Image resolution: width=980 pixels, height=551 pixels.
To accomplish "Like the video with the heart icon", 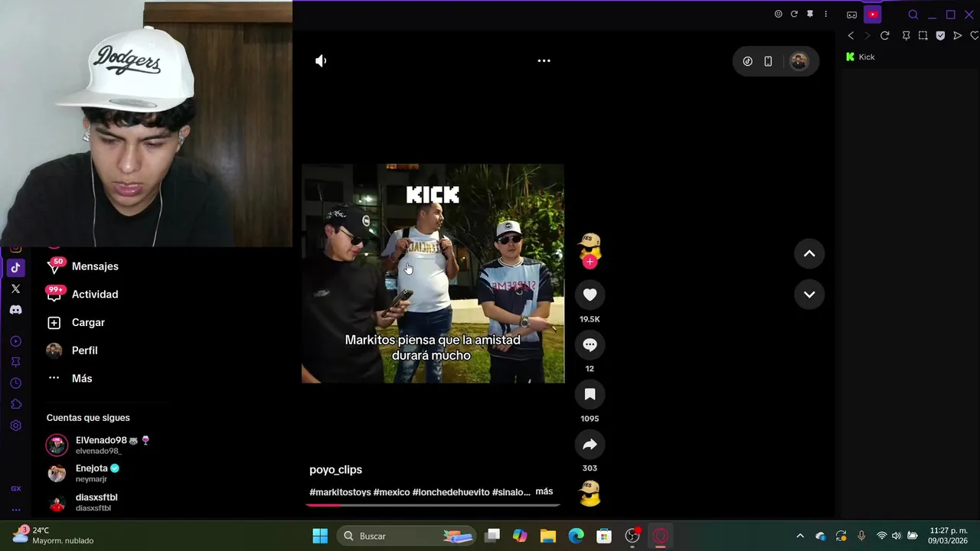I will 590,295.
